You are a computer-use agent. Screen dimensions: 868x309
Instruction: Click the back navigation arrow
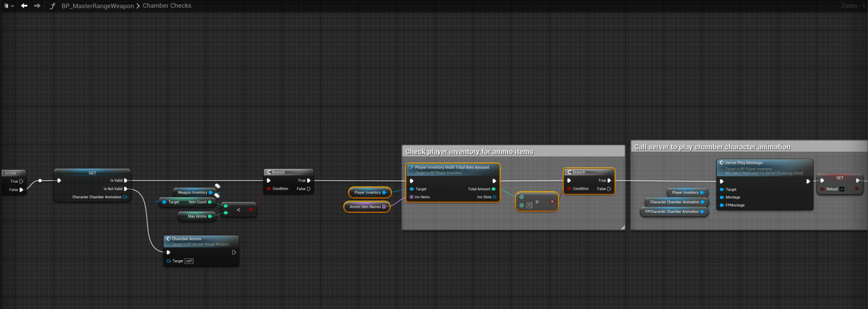coord(24,6)
